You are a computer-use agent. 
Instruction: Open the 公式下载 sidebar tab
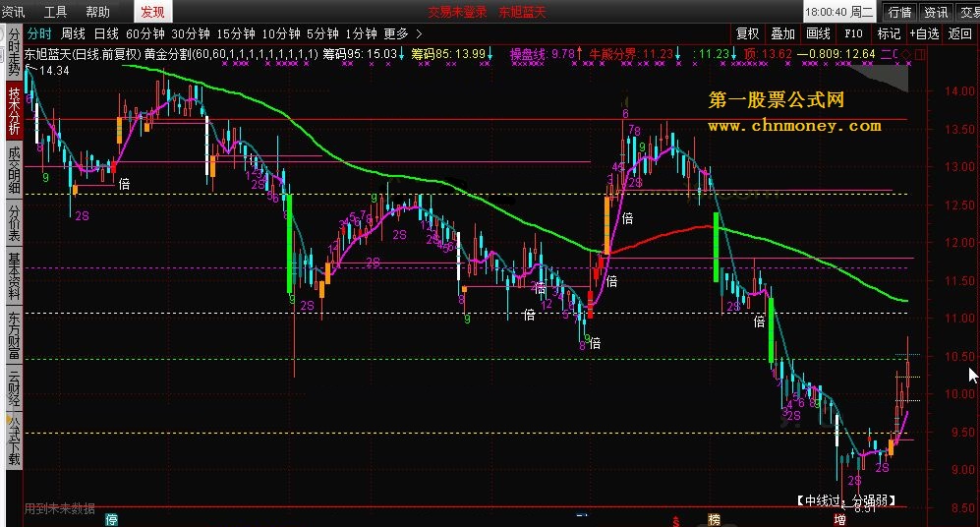[14, 440]
